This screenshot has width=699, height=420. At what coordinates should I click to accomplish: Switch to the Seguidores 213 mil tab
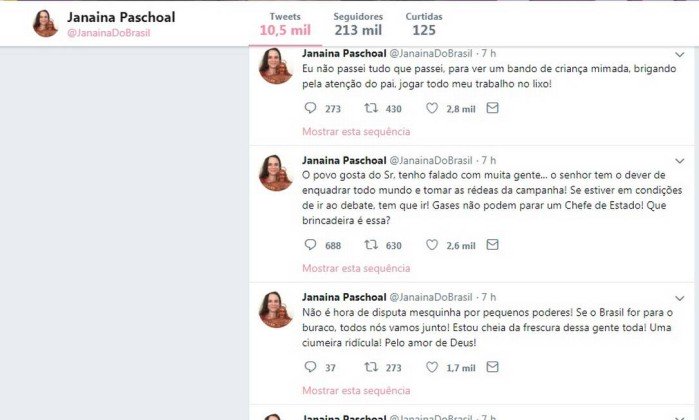tap(358, 24)
